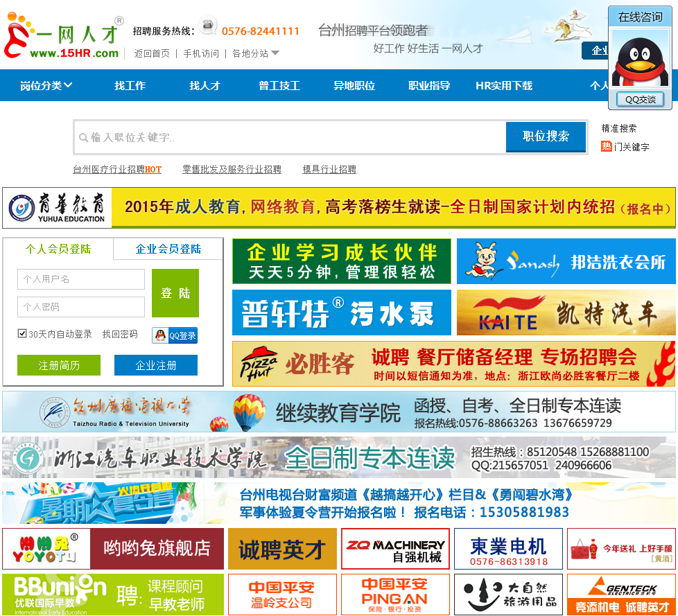Open the 暑期夏令营 TV channel banner
This screenshot has width=678, height=616.
(338, 503)
